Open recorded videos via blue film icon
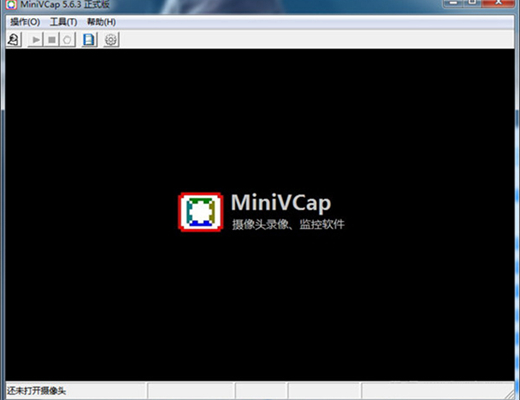The height and width of the screenshot is (400, 520). pyautogui.click(x=89, y=40)
